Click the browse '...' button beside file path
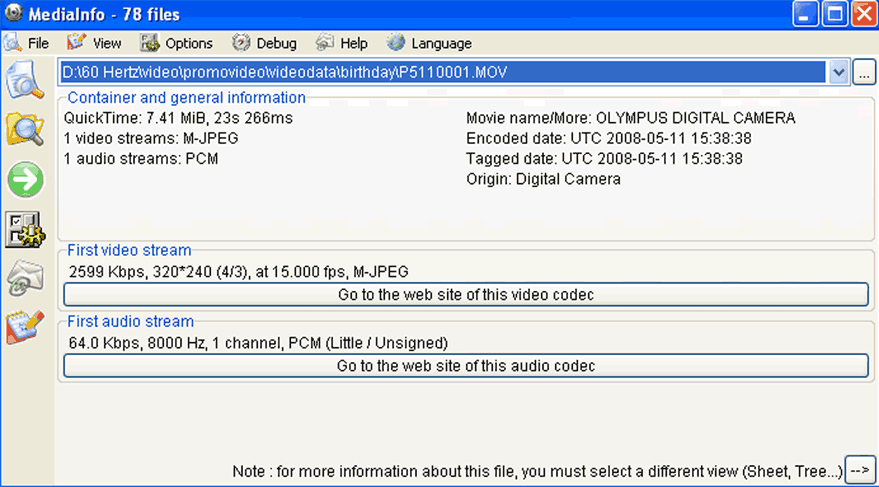Image resolution: width=879 pixels, height=487 pixels. pos(864,73)
